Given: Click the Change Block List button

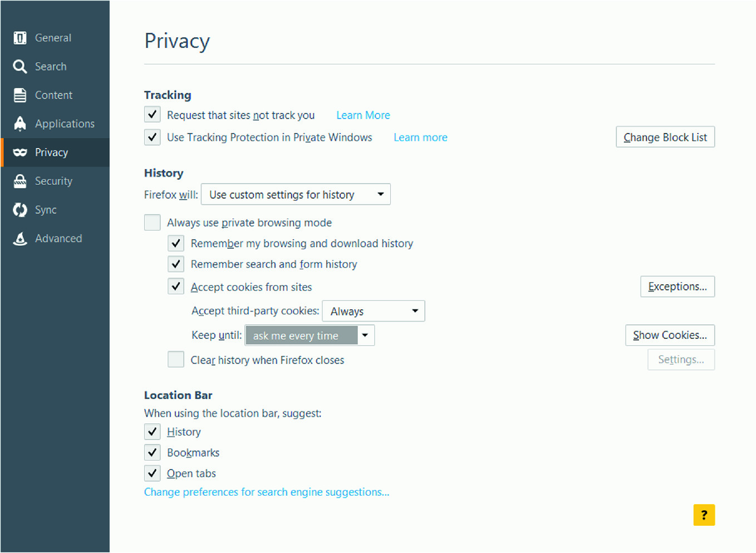Looking at the screenshot, I should (665, 137).
